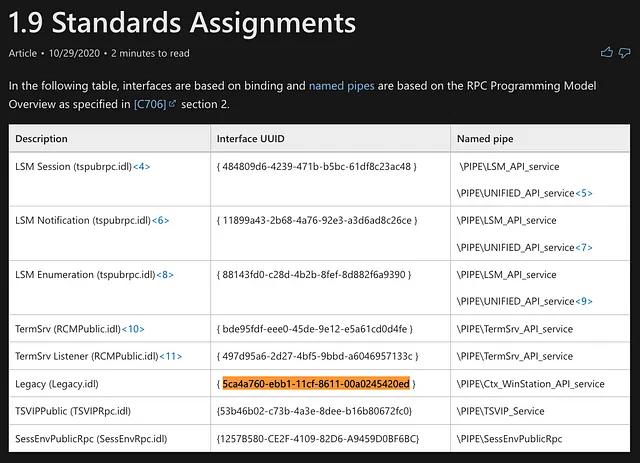Screen dimensions: 640x463
Task: Click the thumbs up feedback icon
Action: (x=607, y=52)
